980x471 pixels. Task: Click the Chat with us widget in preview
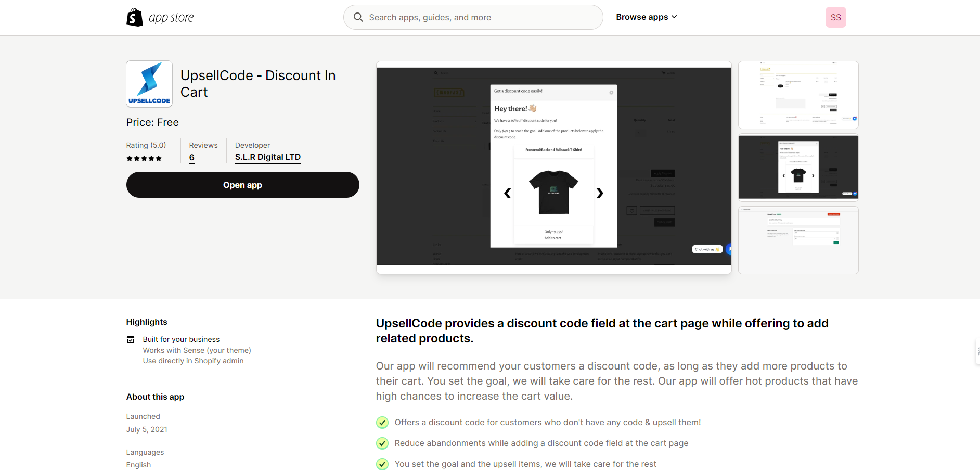click(x=707, y=249)
